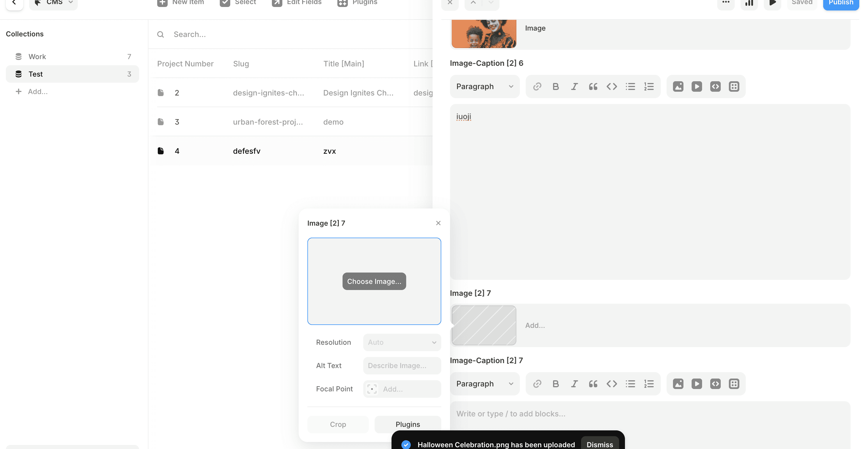Add a bulleted list in Image-Caption 6
868x449 pixels.
[x=630, y=87]
